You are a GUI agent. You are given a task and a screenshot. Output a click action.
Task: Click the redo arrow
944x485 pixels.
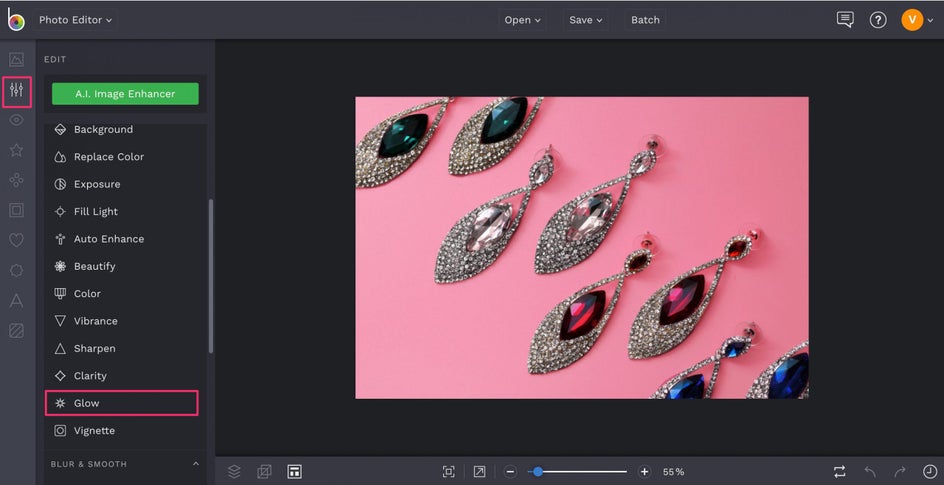900,472
